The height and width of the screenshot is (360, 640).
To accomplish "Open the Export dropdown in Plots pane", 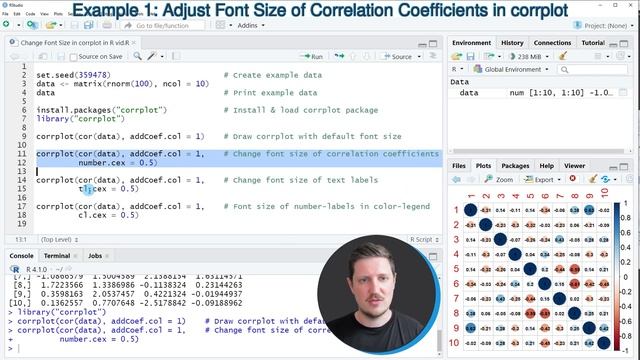I will pyautogui.click(x=559, y=179).
